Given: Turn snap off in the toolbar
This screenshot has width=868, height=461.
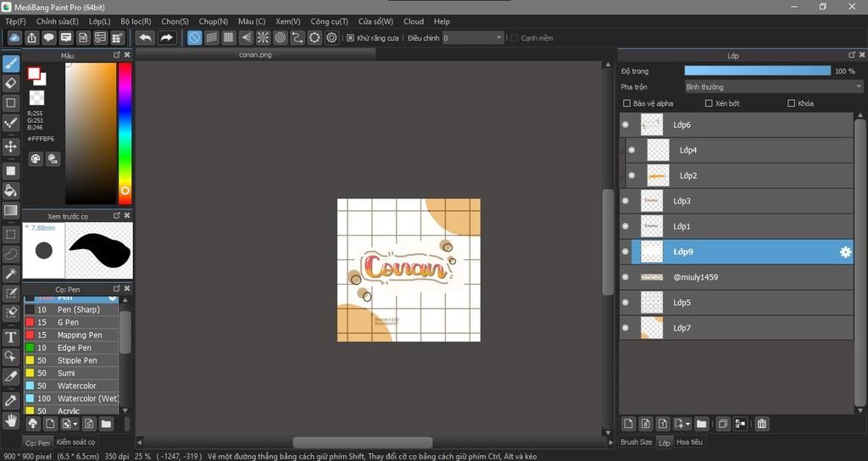Looking at the screenshot, I should pyautogui.click(x=194, y=37).
